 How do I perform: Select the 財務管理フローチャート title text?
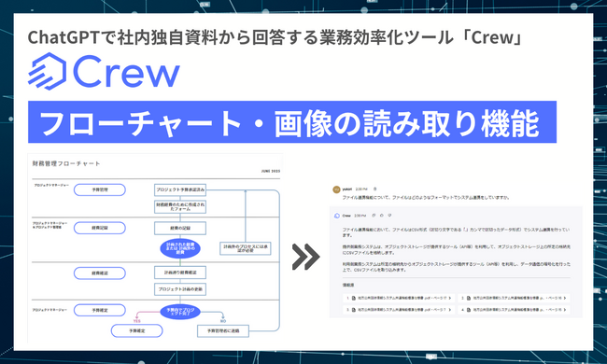(x=66, y=163)
